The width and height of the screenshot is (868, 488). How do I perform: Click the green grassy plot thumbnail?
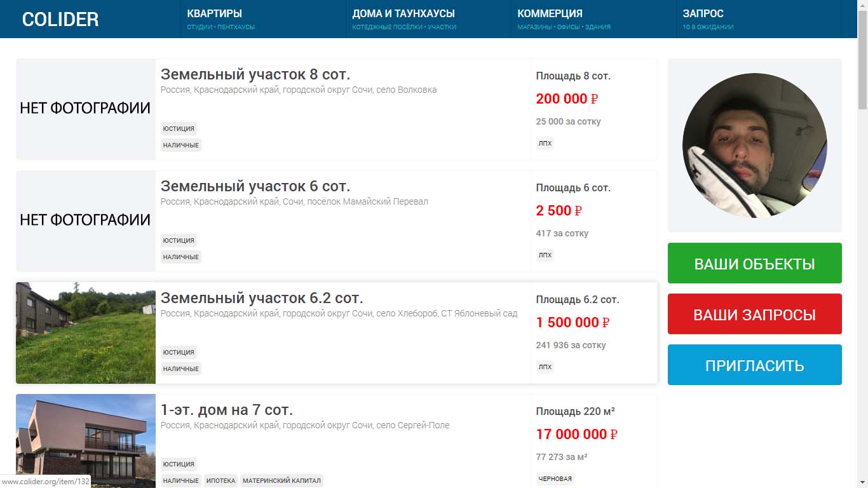tap(86, 333)
